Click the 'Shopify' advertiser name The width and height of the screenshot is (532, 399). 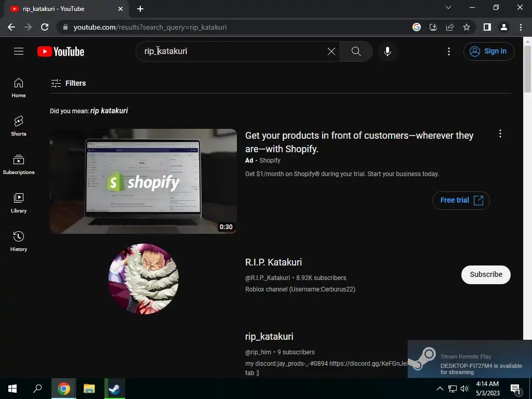point(270,161)
